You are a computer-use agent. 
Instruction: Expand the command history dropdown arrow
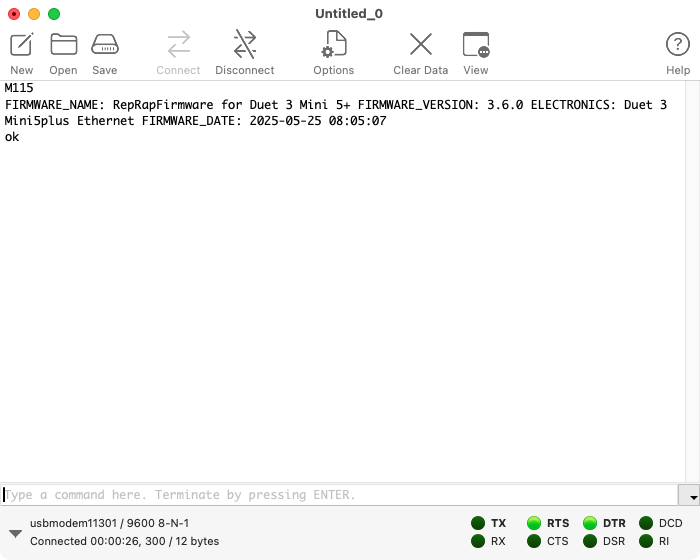[x=689, y=495]
